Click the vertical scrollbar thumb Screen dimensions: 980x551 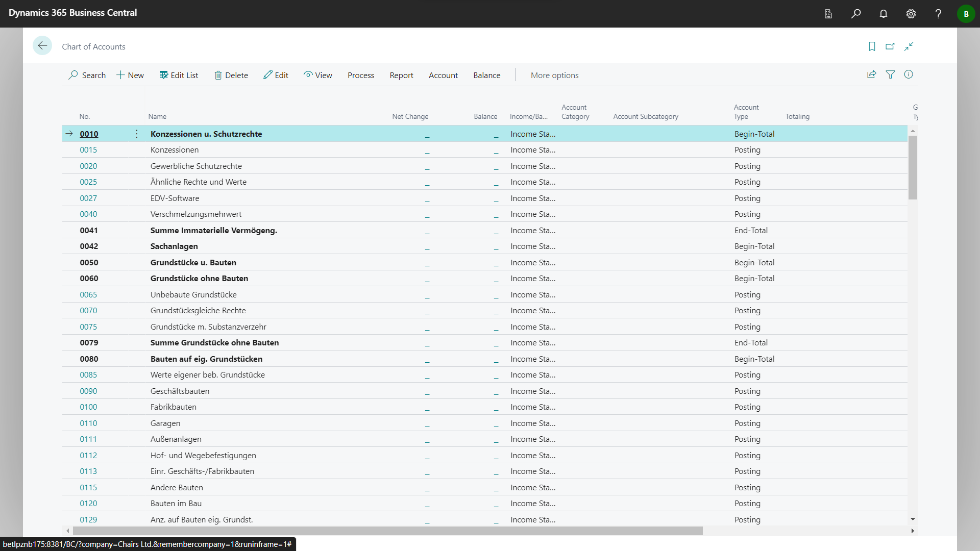click(913, 167)
